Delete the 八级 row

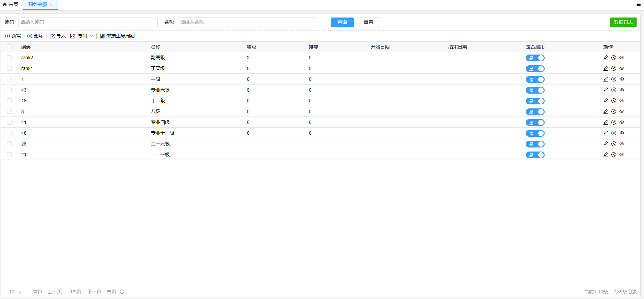(x=614, y=111)
